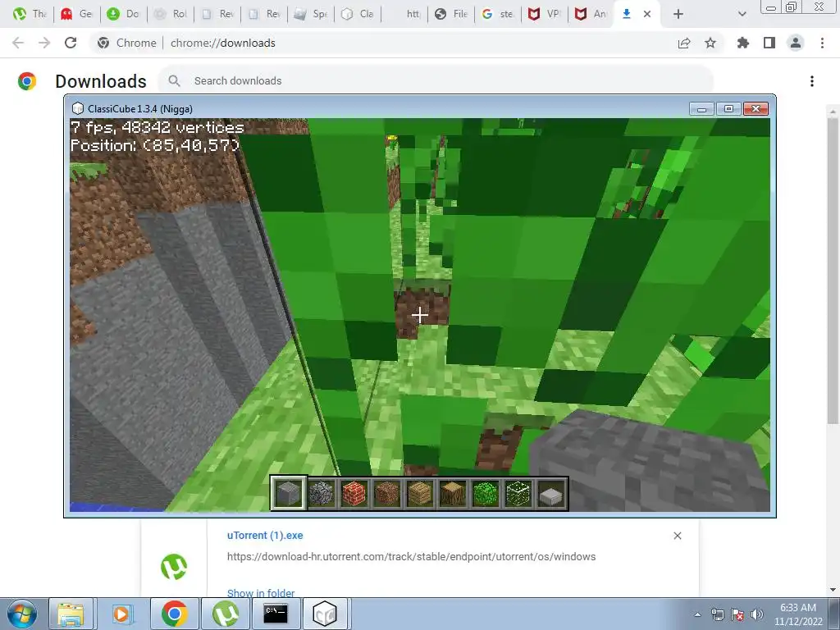The width and height of the screenshot is (840, 630).
Task: Switch to the Google 'ste' tab
Action: [498, 14]
